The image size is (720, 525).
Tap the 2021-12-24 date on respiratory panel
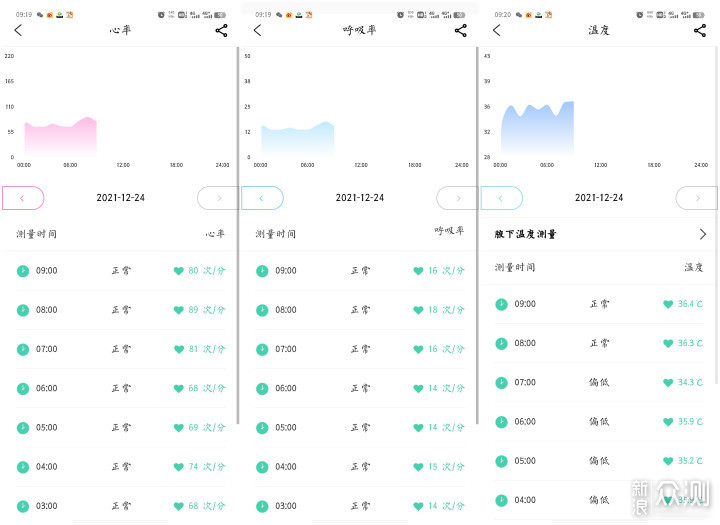click(x=360, y=198)
